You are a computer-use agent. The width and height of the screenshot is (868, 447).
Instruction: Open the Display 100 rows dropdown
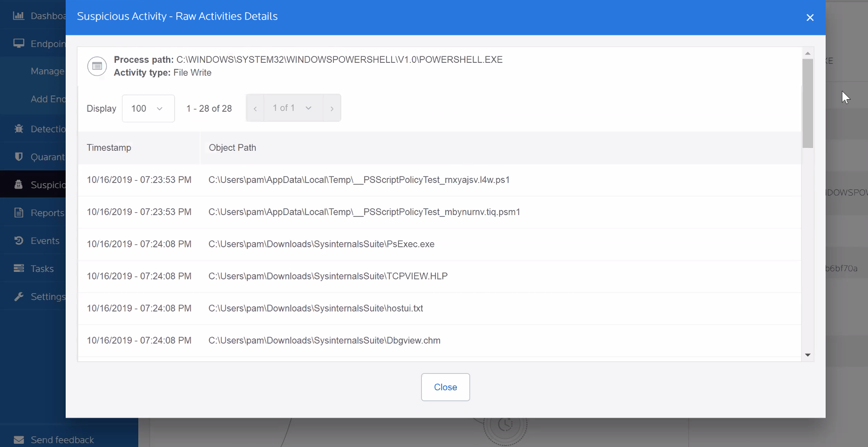pos(148,108)
